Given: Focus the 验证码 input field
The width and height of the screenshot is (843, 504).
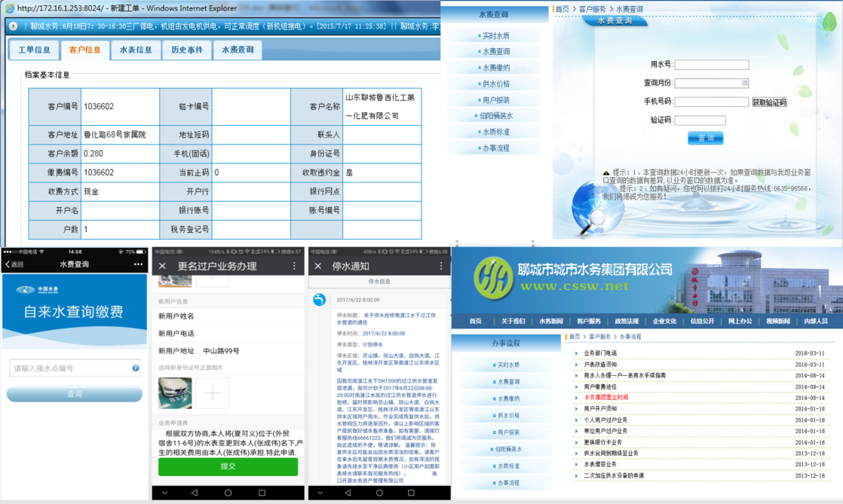Looking at the screenshot, I should (x=700, y=121).
